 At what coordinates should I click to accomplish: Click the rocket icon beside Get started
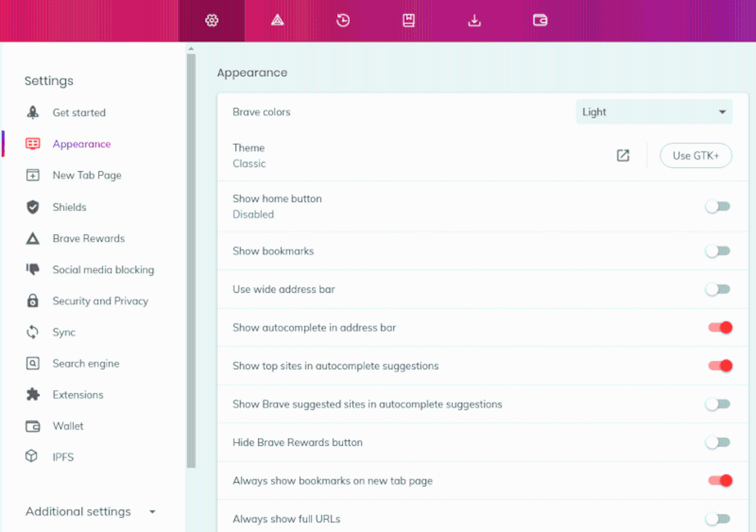[x=33, y=113]
